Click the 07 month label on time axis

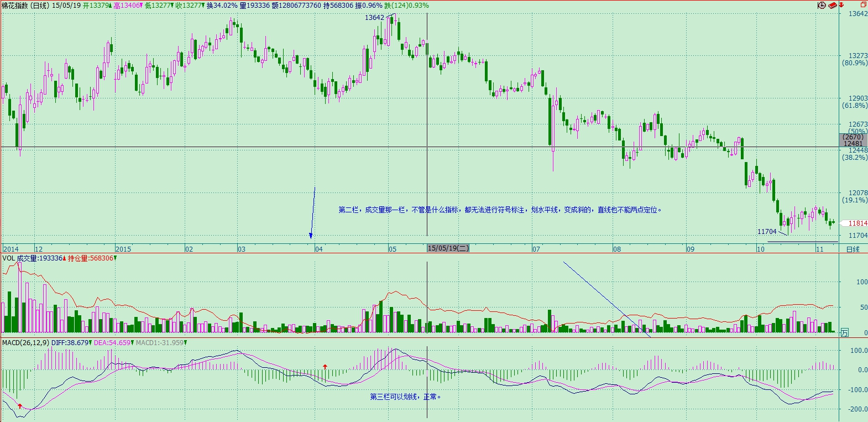tap(536, 249)
